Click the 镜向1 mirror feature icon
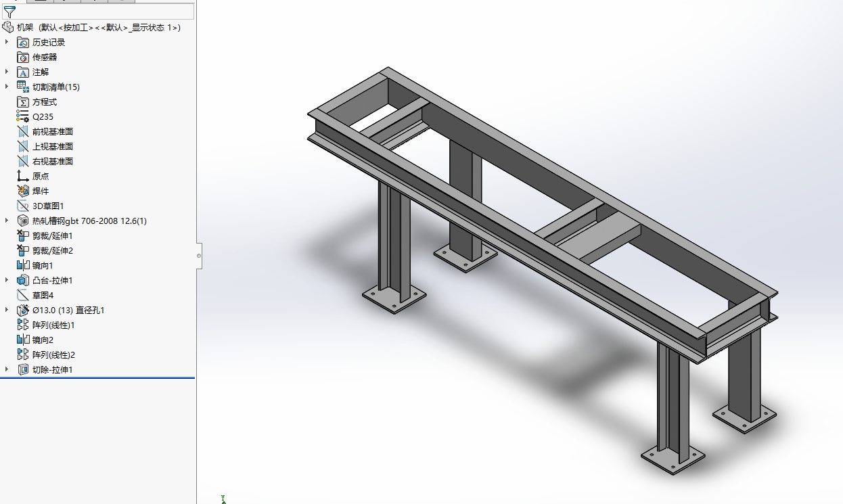 pos(23,265)
